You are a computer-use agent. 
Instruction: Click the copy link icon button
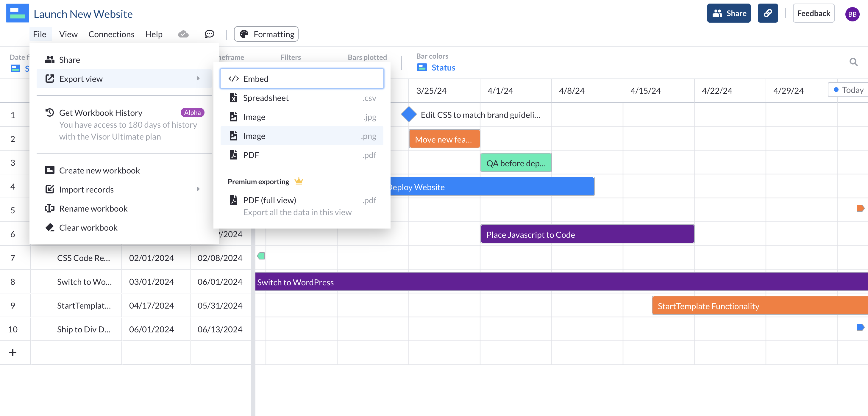pyautogui.click(x=767, y=13)
